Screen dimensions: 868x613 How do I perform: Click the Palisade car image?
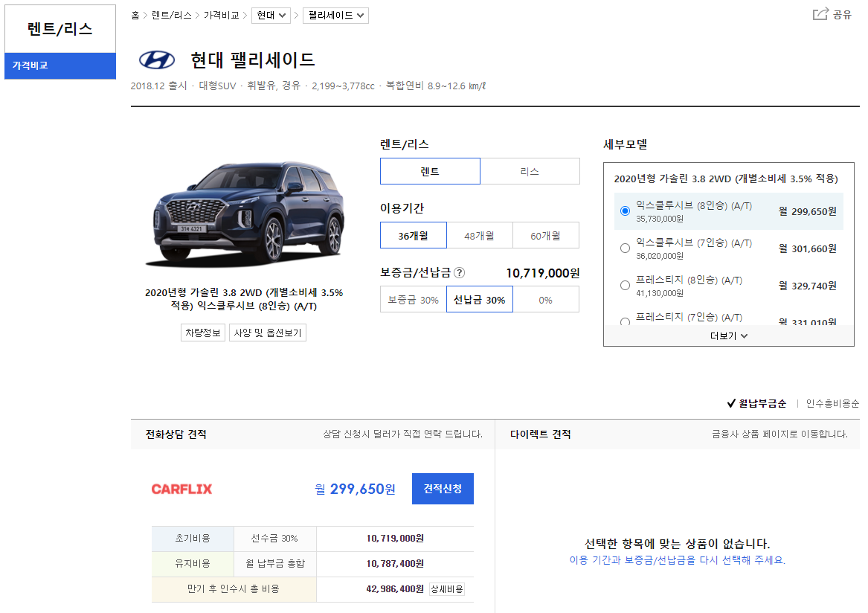(x=245, y=214)
